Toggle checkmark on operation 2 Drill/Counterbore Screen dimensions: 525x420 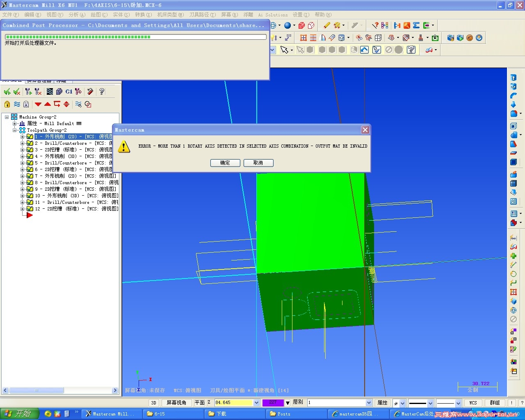pos(30,143)
